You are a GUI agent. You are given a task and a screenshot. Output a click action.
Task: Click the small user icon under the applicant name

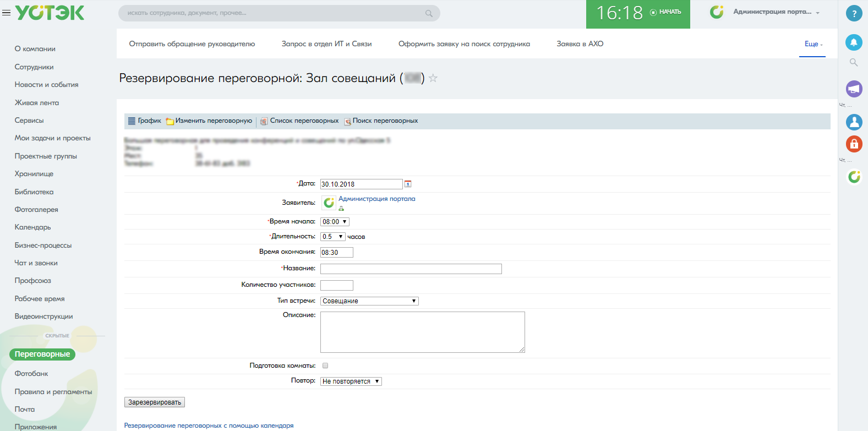tap(341, 209)
